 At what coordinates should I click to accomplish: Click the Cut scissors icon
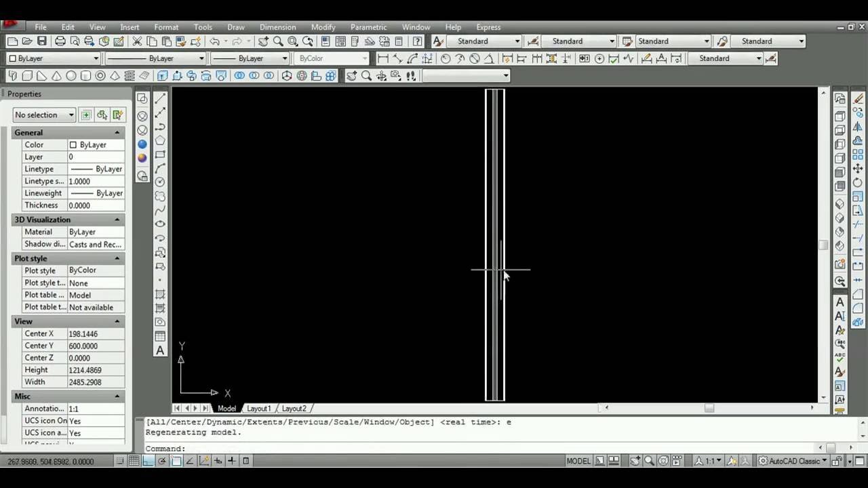click(x=137, y=41)
